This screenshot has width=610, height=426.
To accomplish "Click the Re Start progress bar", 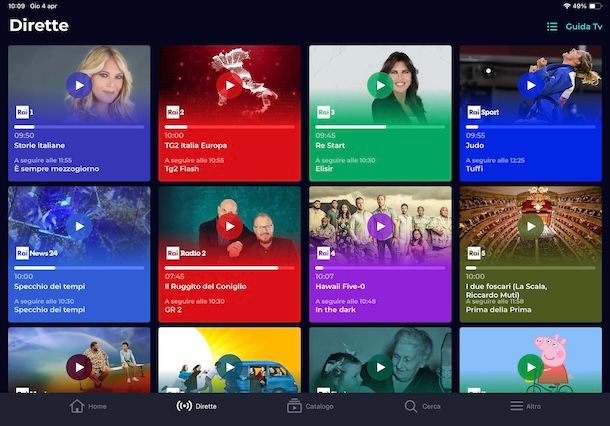I will tap(380, 127).
